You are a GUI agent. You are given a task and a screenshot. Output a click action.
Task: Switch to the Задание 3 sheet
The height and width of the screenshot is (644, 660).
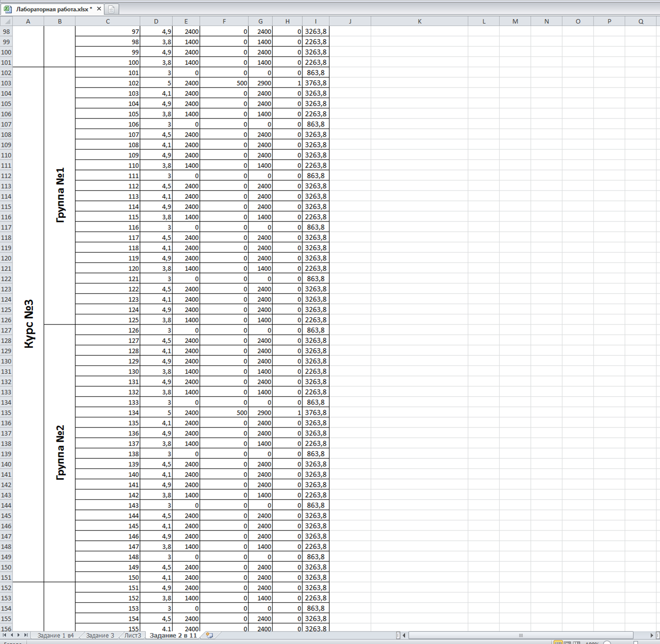tap(100, 635)
